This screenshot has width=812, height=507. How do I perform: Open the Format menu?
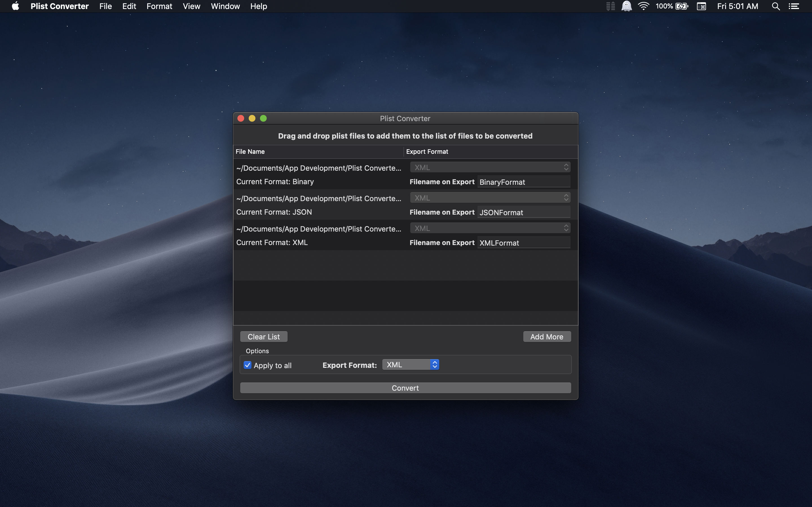point(159,6)
